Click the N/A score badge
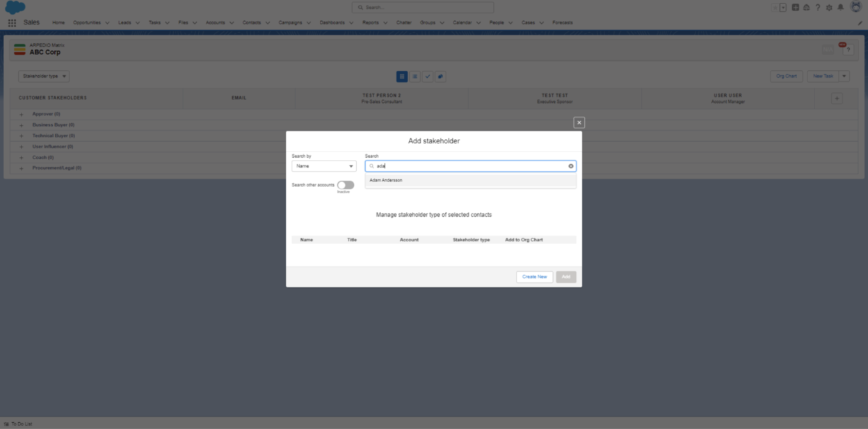 [x=828, y=49]
